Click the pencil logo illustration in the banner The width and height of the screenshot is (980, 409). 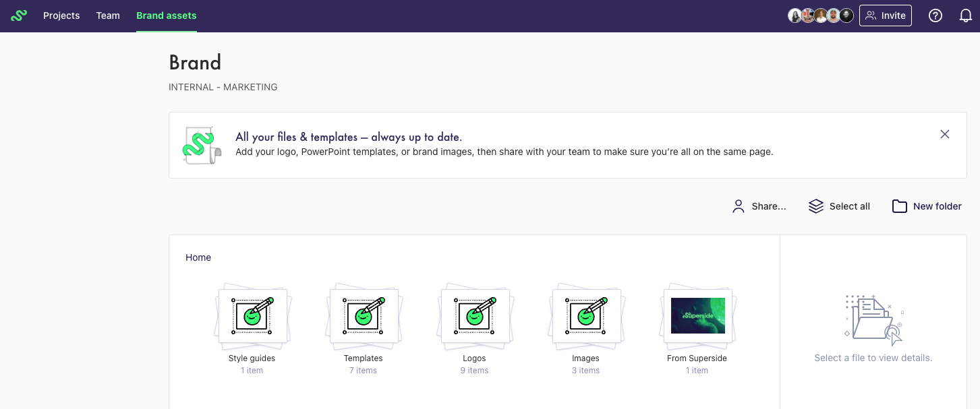(200, 144)
